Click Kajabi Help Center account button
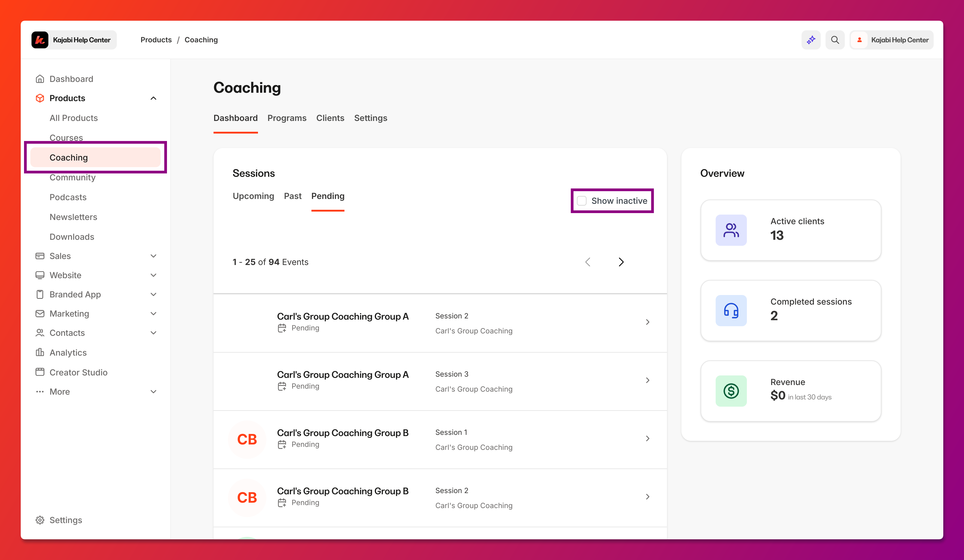964x560 pixels. pos(891,40)
